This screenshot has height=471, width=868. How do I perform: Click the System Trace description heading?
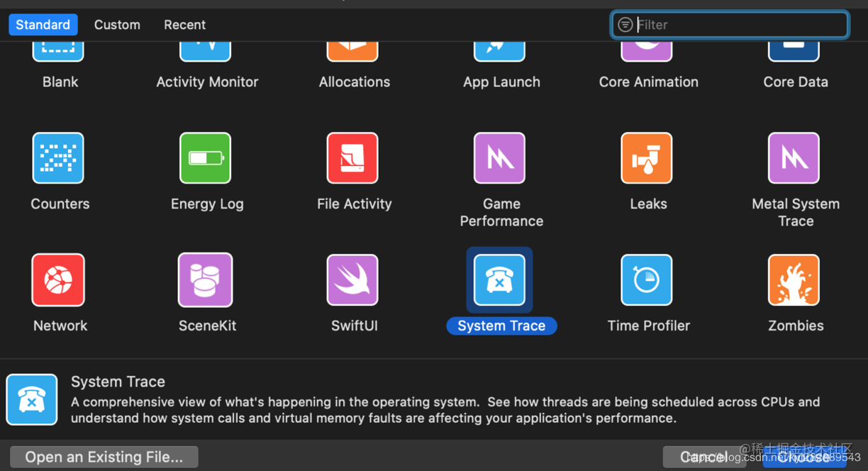118,382
